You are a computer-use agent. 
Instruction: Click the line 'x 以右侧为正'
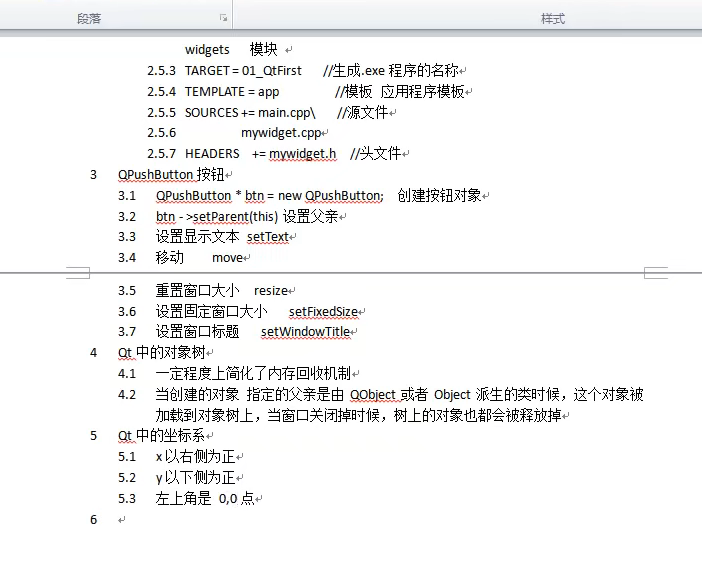tap(196, 457)
